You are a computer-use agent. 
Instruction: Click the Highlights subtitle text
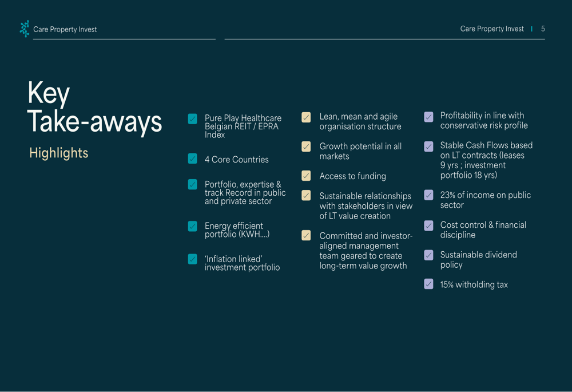pos(59,153)
